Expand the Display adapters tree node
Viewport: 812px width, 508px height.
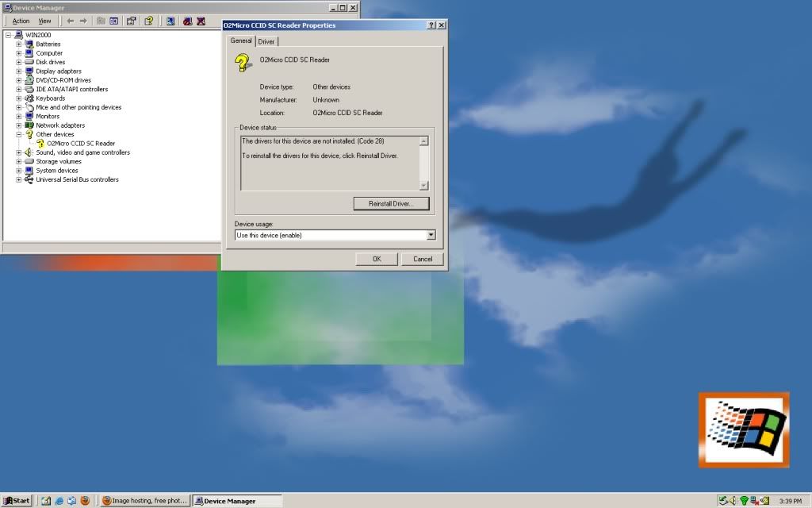[18, 71]
